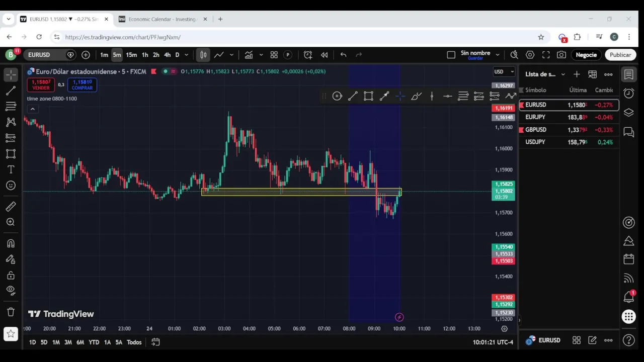This screenshot has height=362, width=644.
Task: Select the zoom-in magnifier tool
Action: click(11, 222)
